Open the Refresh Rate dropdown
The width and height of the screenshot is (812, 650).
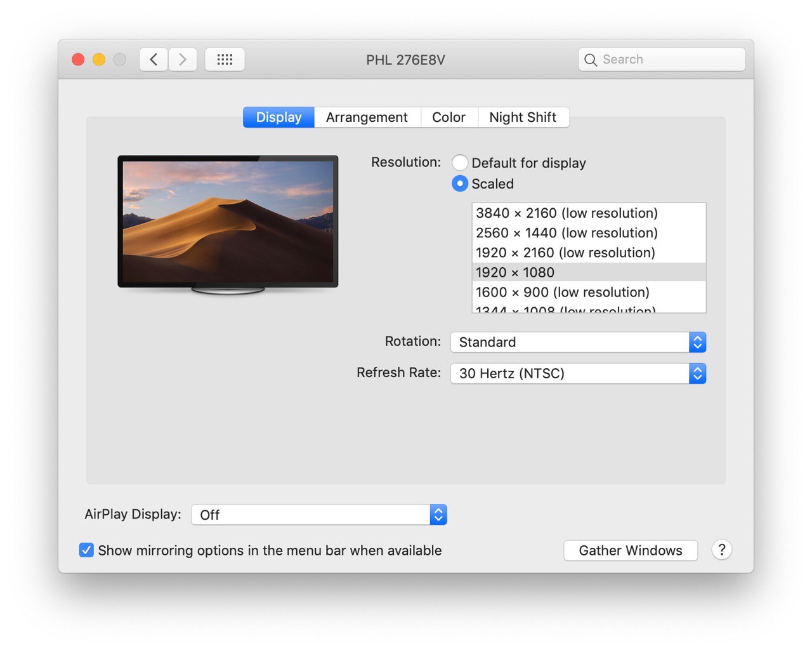pyautogui.click(x=578, y=373)
